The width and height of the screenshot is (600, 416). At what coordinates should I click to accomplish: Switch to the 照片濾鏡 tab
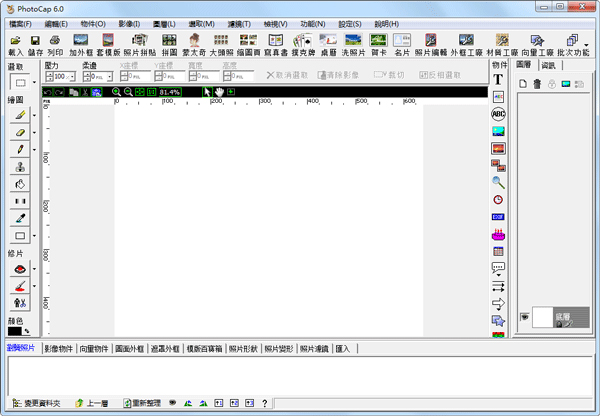(314, 349)
